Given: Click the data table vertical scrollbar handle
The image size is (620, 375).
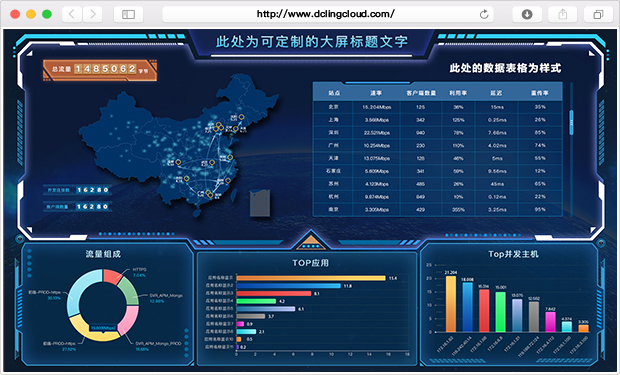Looking at the screenshot, I should pos(571,123).
